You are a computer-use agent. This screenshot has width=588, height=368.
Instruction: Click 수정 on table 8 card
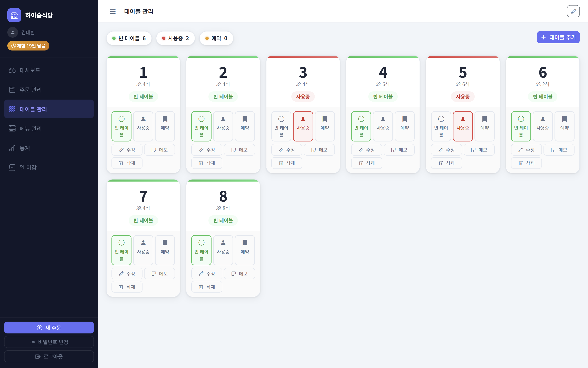pyautogui.click(x=207, y=274)
